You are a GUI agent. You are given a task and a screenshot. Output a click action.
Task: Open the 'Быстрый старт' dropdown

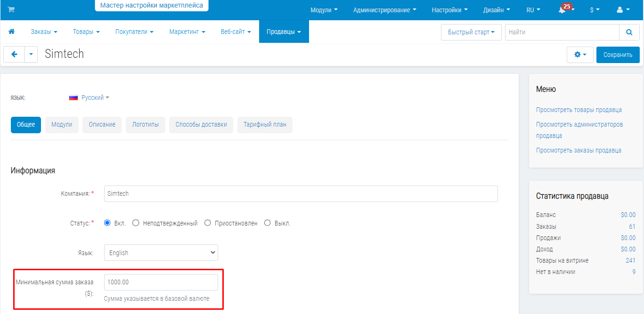(471, 32)
